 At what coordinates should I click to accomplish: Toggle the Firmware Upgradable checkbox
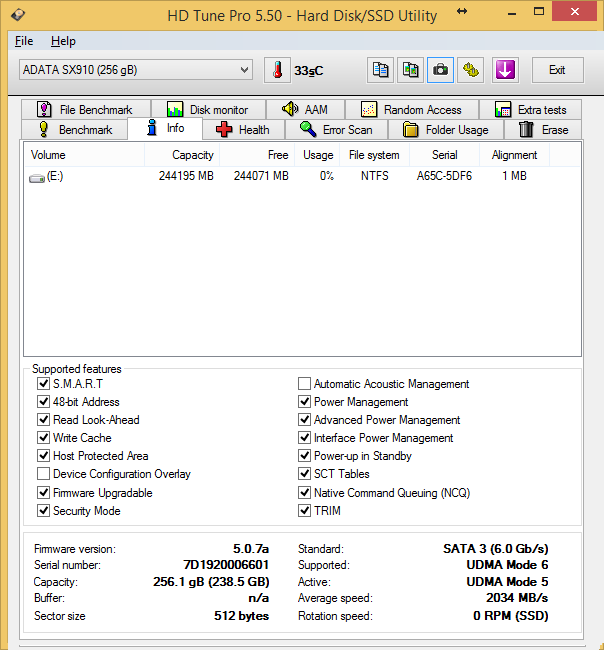44,492
